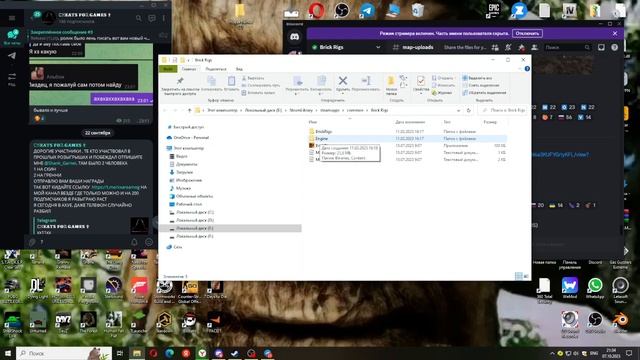Click pinned message bar in Telegram
This screenshot has height=360, width=640.
(90, 35)
